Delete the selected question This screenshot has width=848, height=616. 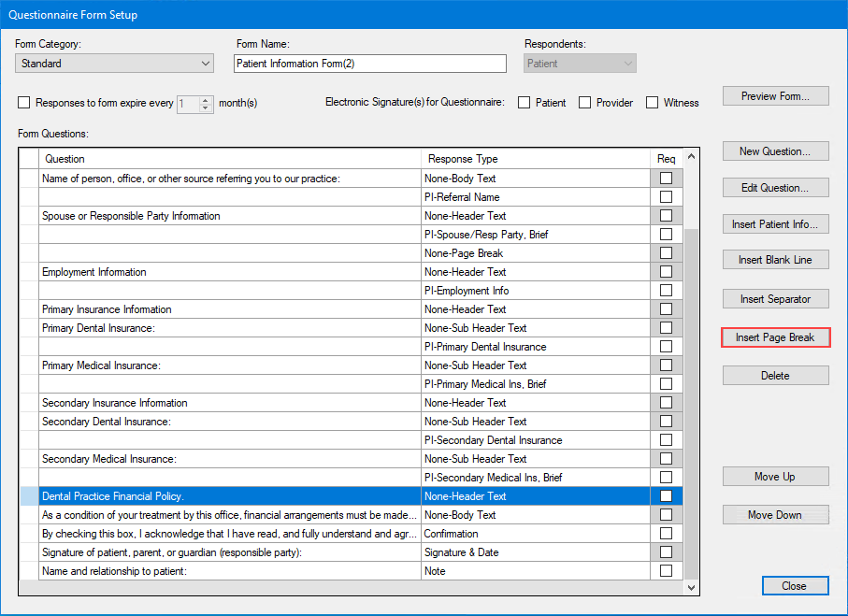775,376
